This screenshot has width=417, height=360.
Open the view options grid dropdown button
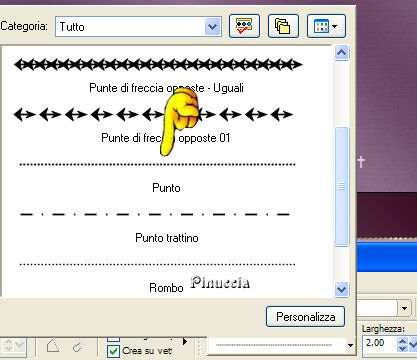point(326,26)
